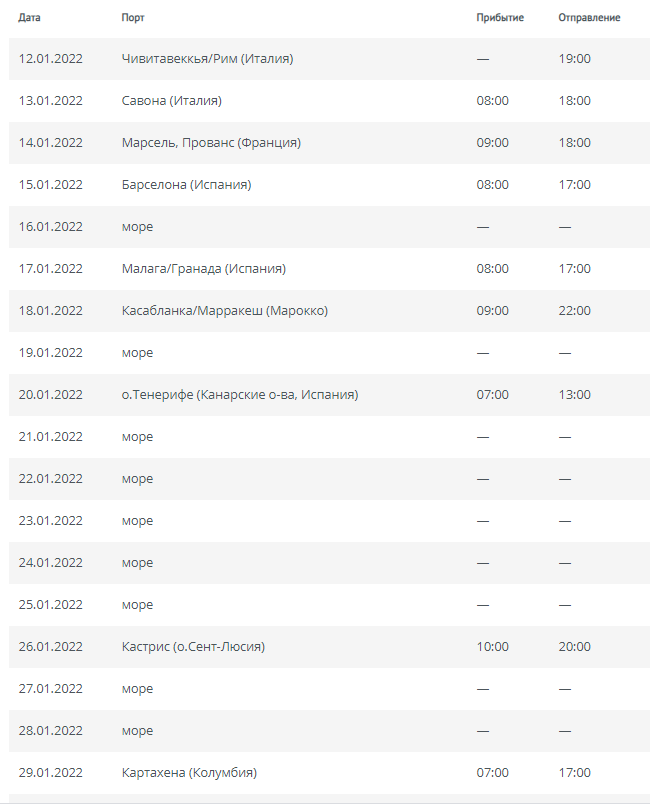The image size is (650, 806).
Task: Click the Порт column header
Action: coord(133,17)
